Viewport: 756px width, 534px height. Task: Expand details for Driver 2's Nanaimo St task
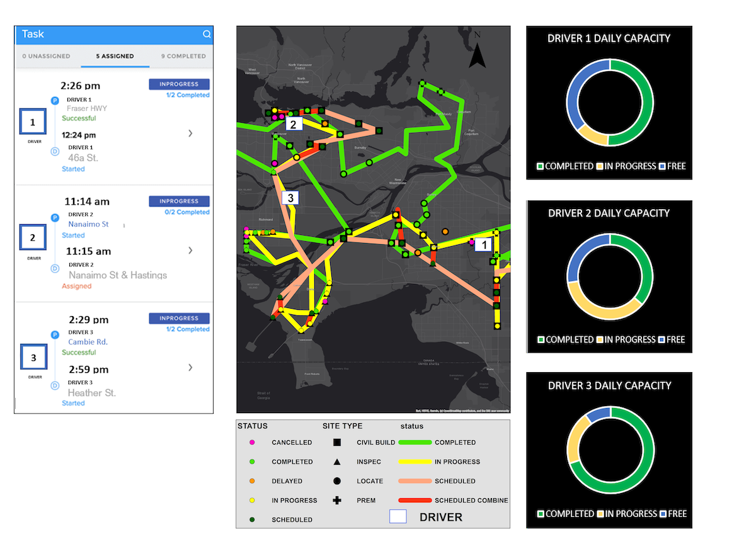click(190, 250)
